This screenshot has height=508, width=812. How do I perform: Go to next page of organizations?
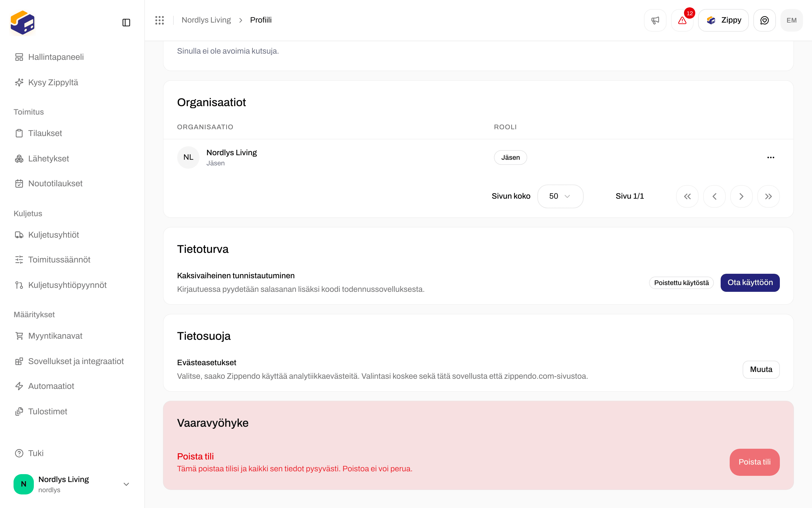pos(742,196)
